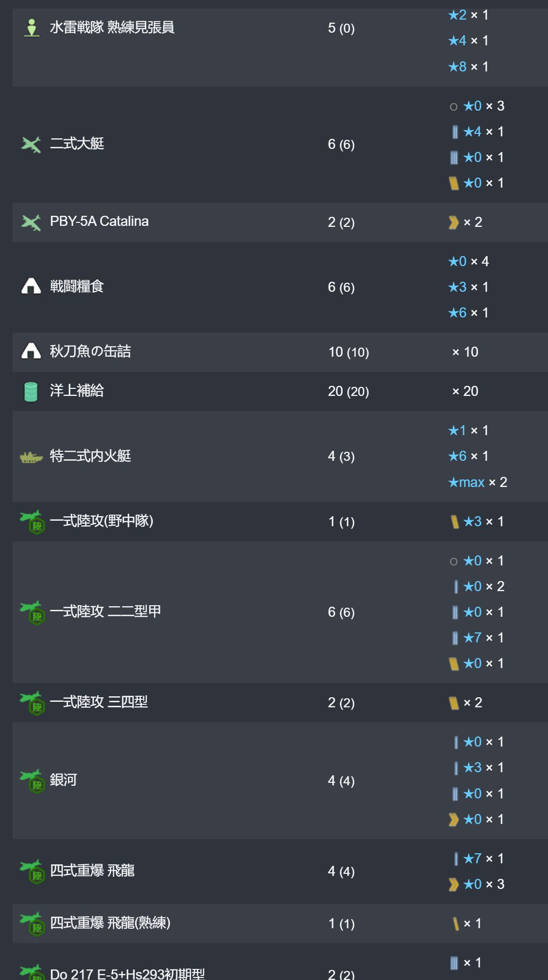The width and height of the screenshot is (548, 980).
Task: Click the 秋刀魚の缶詰 onigiri icon
Action: pos(31,351)
